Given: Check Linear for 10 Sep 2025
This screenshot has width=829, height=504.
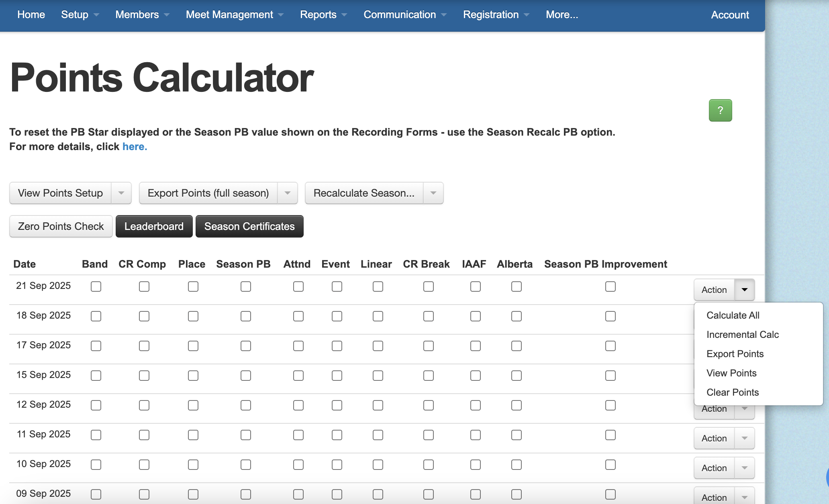Looking at the screenshot, I should (x=378, y=465).
